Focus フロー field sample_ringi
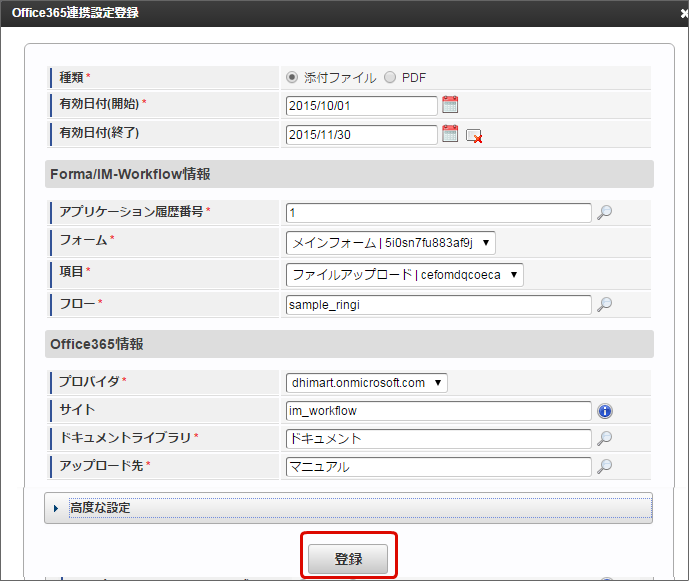Screen dimensions: 689x581 click(439, 305)
